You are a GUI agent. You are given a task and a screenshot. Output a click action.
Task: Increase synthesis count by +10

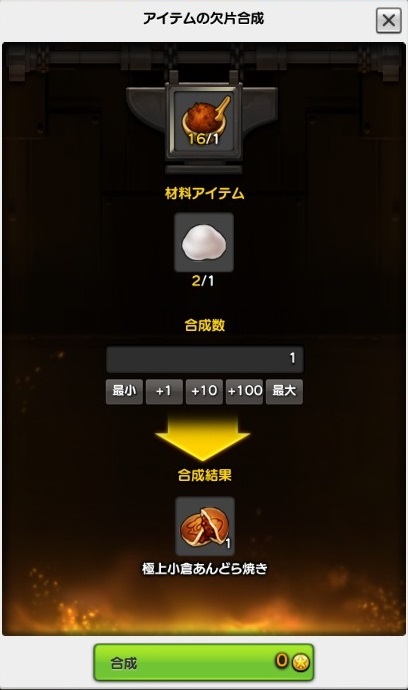point(204,391)
